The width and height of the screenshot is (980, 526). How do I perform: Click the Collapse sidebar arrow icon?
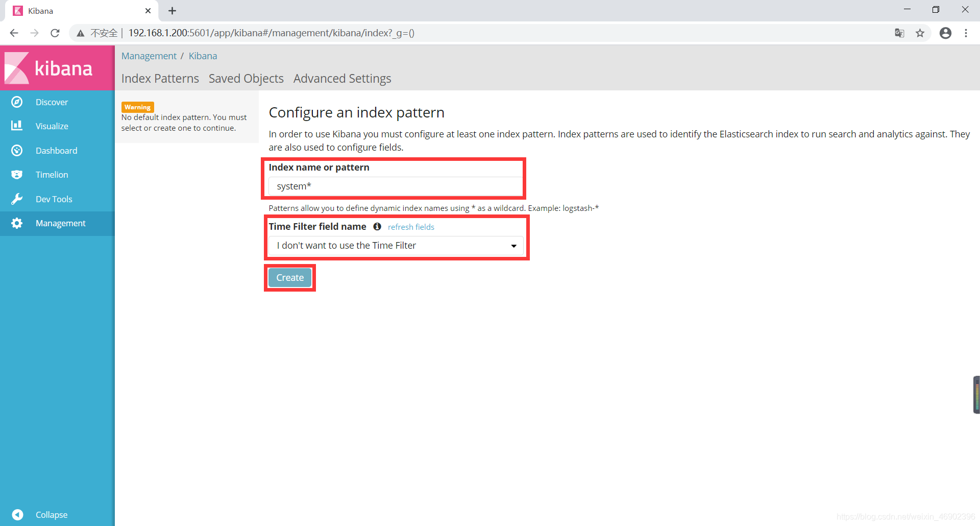(x=17, y=514)
